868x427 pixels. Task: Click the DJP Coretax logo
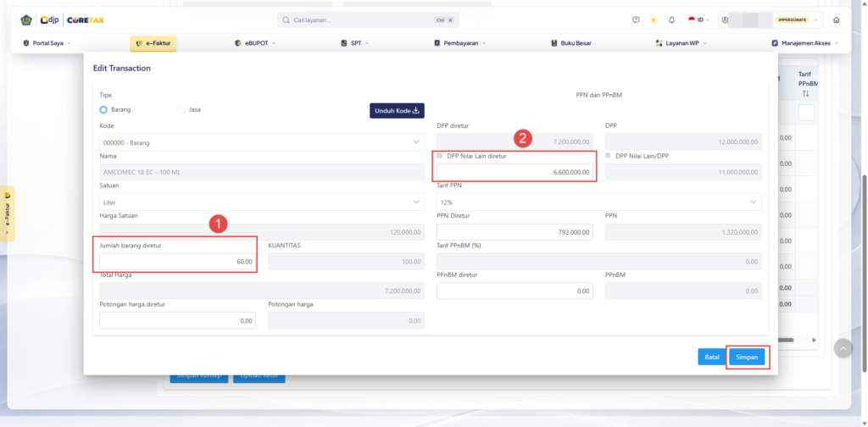pos(63,20)
